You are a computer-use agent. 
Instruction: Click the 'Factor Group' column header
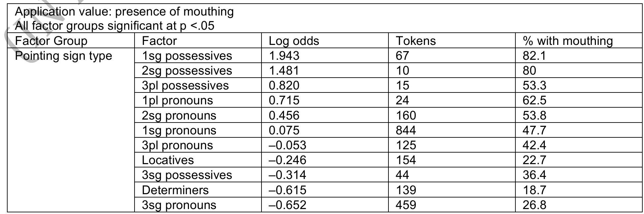[71, 41]
